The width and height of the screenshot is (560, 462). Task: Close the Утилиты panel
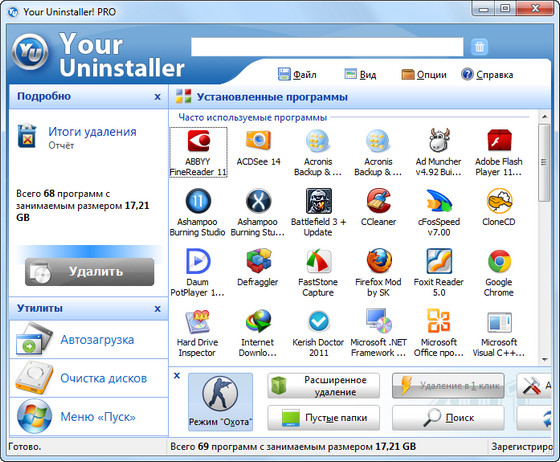[x=158, y=309]
